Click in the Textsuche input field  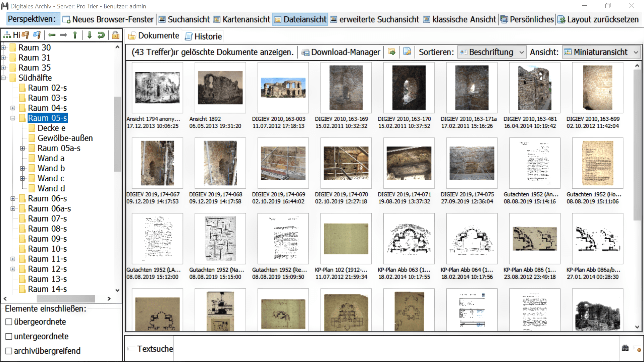(x=396, y=349)
